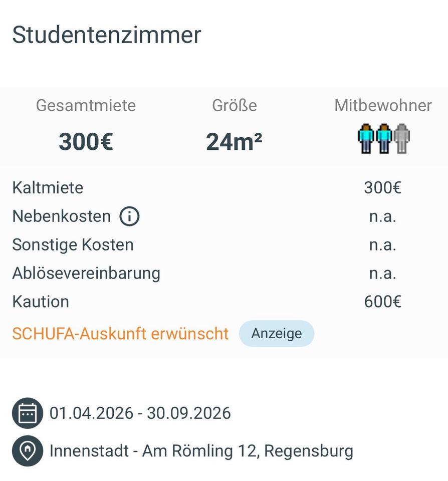Image resolution: width=448 pixels, height=481 pixels.
Task: Select the Studentenzimmer heading
Action: tap(107, 35)
